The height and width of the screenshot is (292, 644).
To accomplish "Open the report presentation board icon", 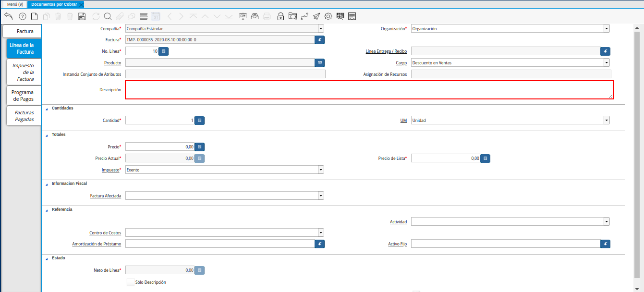I will pyautogui.click(x=243, y=16).
